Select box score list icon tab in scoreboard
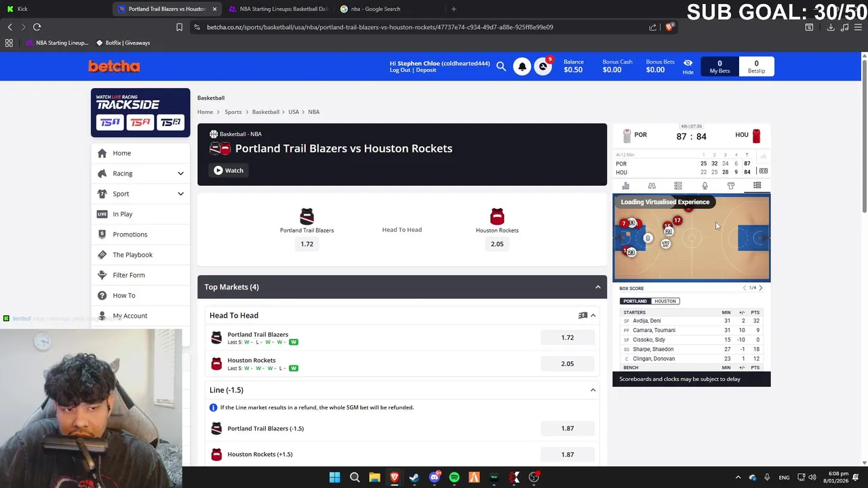 [757, 186]
